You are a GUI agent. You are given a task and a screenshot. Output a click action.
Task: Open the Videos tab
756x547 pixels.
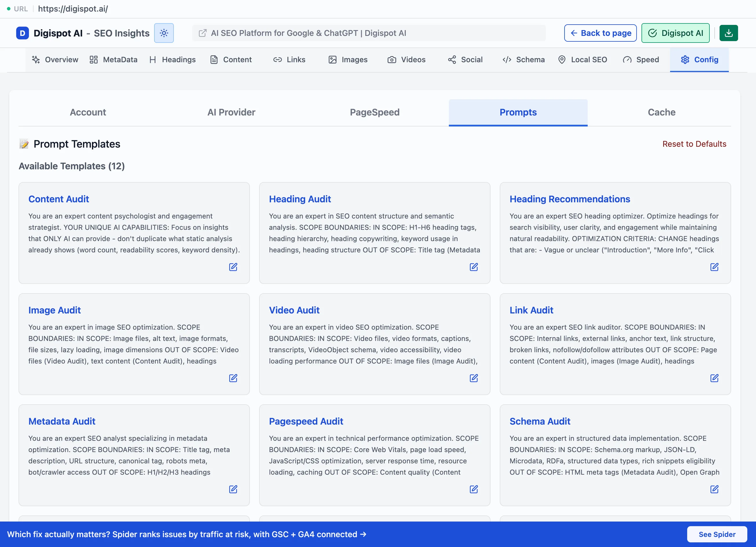[x=406, y=60]
